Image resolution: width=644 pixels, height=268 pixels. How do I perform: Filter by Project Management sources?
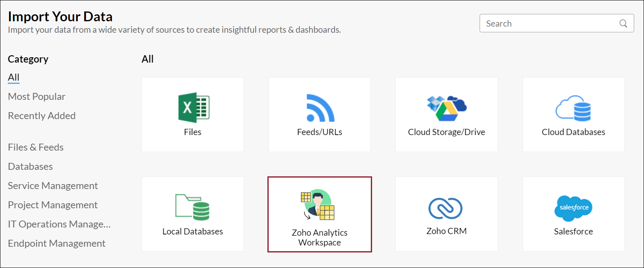[52, 205]
